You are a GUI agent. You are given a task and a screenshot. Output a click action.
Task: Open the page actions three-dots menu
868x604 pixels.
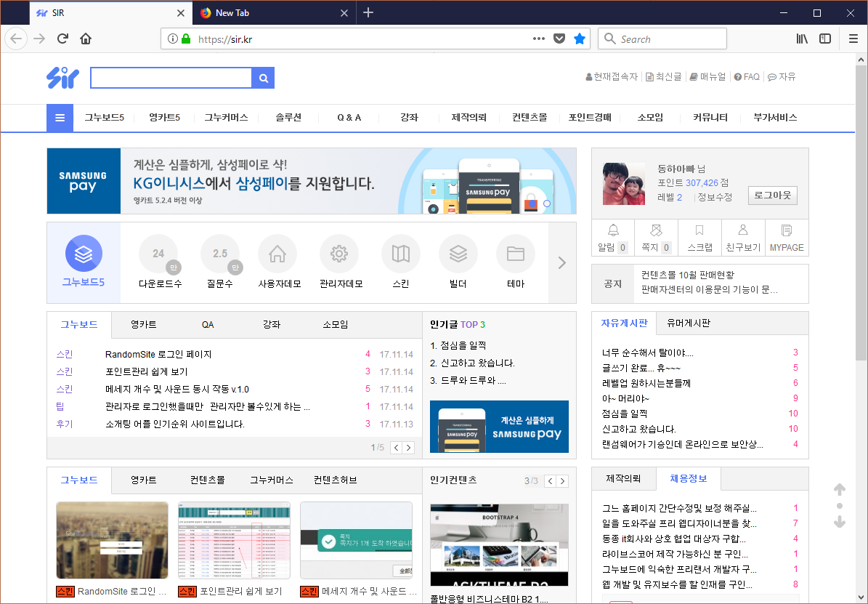(538, 39)
